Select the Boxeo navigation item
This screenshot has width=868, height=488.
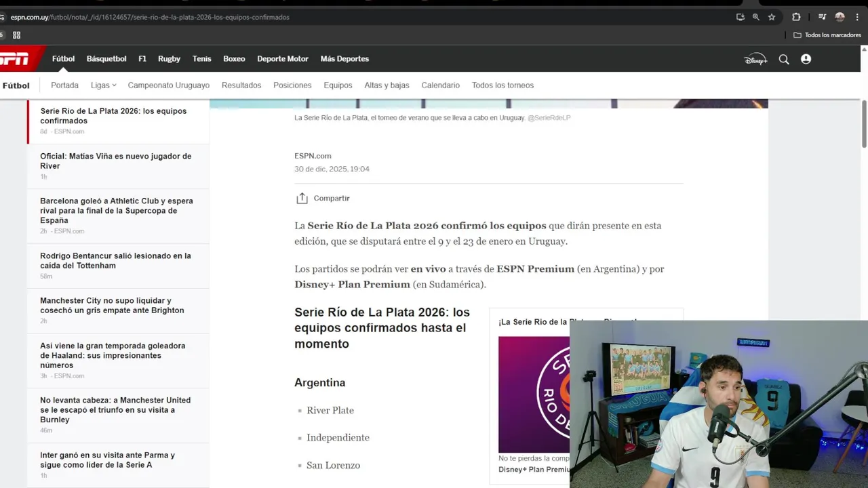click(x=234, y=59)
